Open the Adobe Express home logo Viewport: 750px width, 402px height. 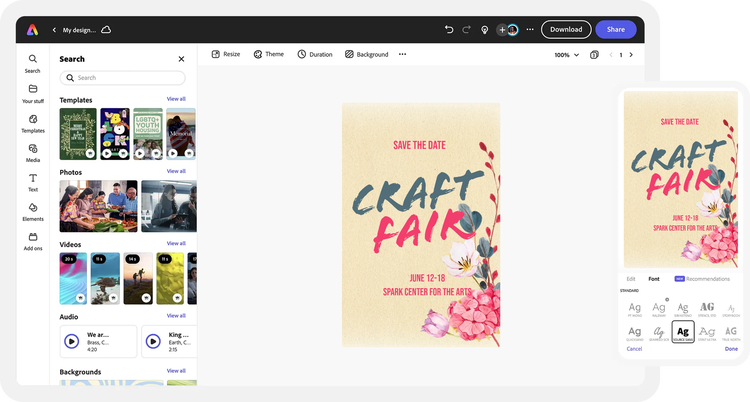pos(32,30)
